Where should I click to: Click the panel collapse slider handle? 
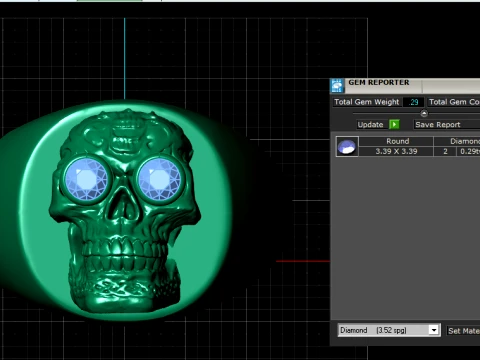[424, 114]
